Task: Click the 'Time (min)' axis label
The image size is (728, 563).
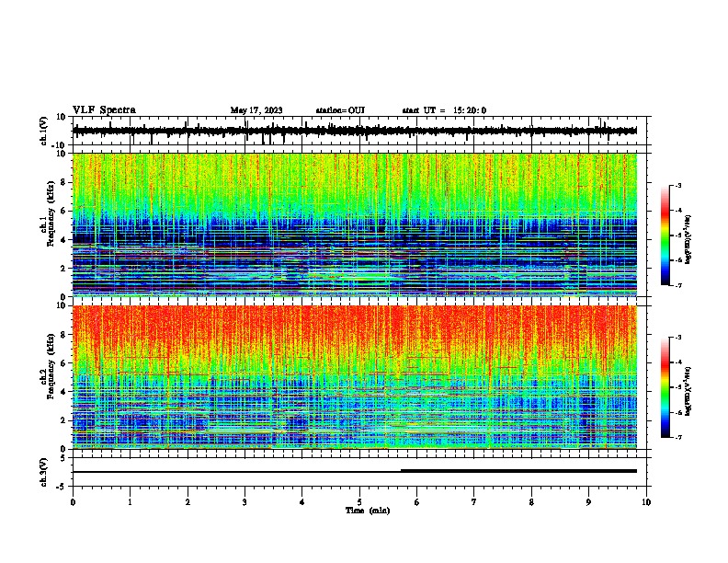Action: (x=368, y=511)
